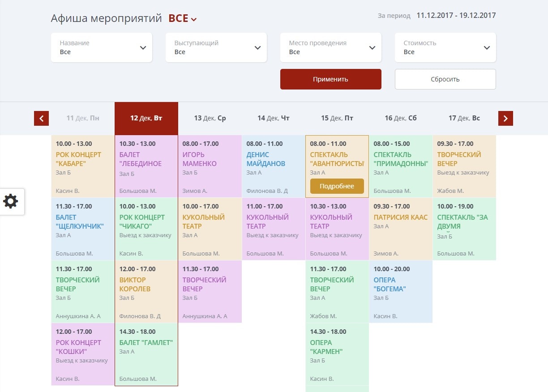
Task: Select the 11 Дек, Пн day tab
Action: point(83,118)
